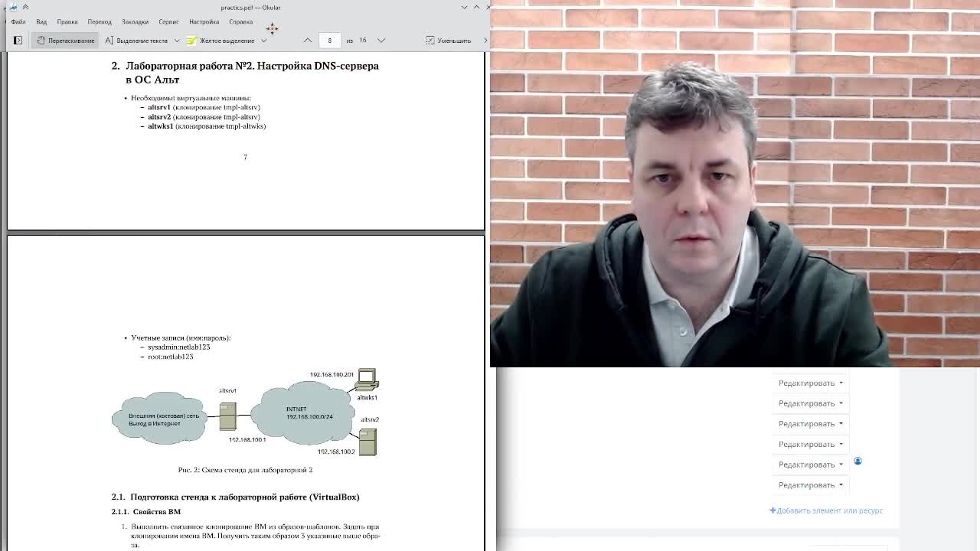Open the third Редактировать dropdown

point(810,423)
